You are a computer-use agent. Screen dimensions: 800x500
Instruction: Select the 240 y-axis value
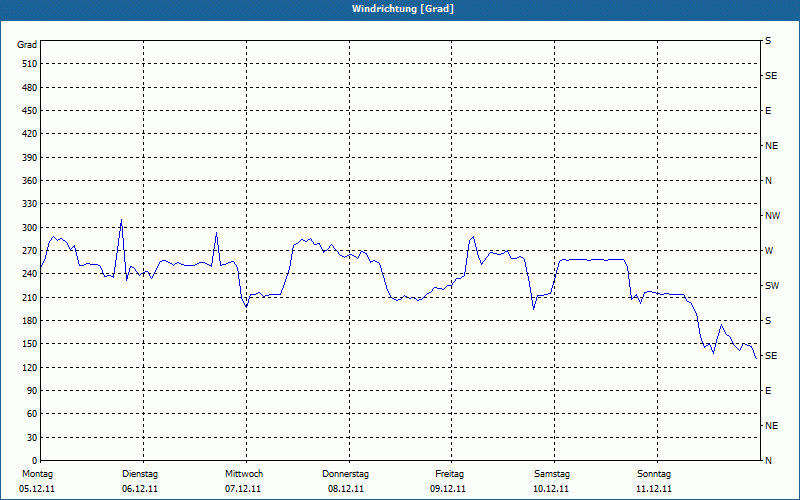coord(30,273)
